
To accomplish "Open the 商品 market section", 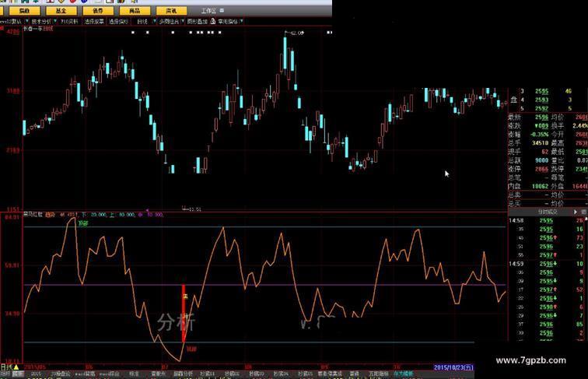I will 135,11.
